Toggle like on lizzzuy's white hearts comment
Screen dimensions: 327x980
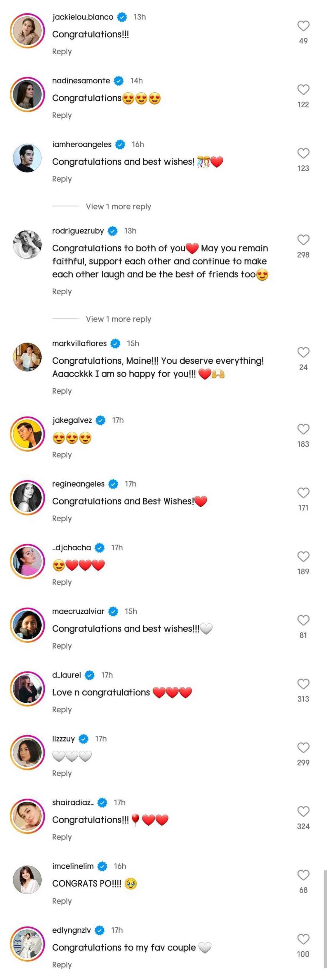[x=303, y=748]
